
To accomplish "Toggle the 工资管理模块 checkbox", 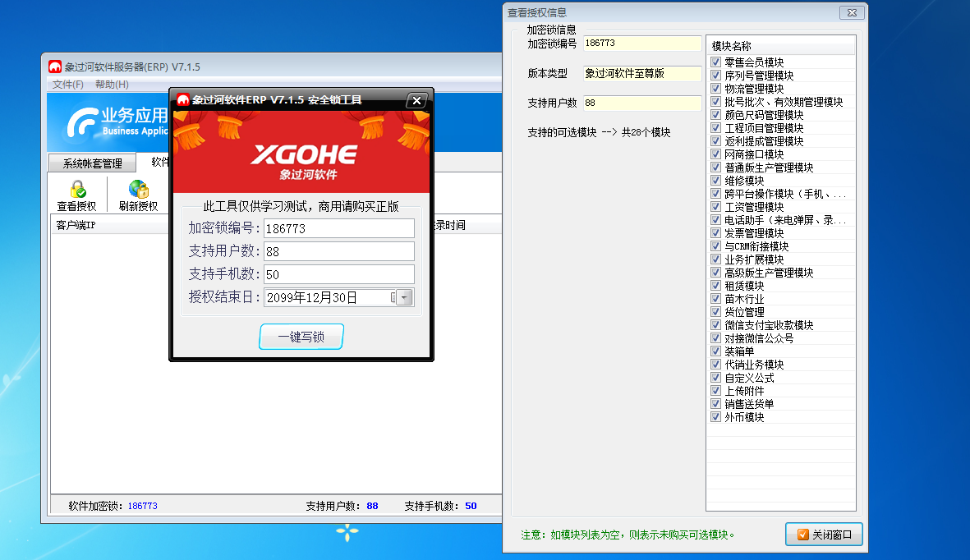I will pos(715,207).
